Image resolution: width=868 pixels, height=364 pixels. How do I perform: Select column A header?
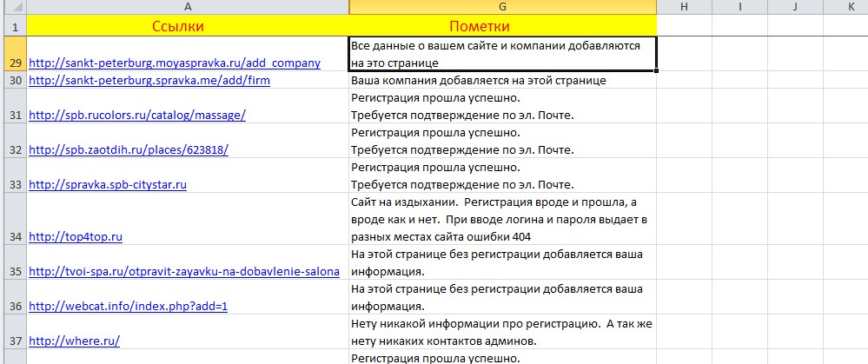point(189,7)
